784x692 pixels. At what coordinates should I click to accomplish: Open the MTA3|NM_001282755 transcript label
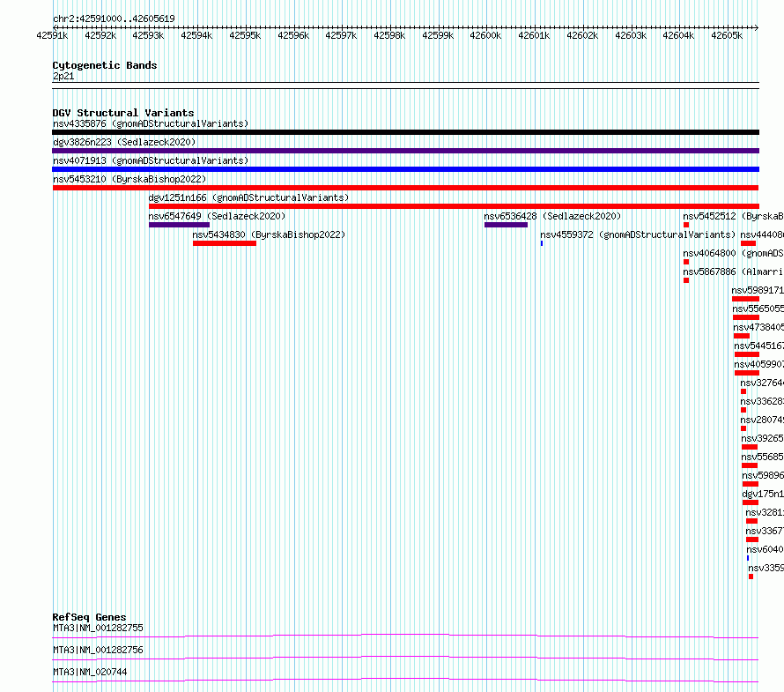[98, 628]
